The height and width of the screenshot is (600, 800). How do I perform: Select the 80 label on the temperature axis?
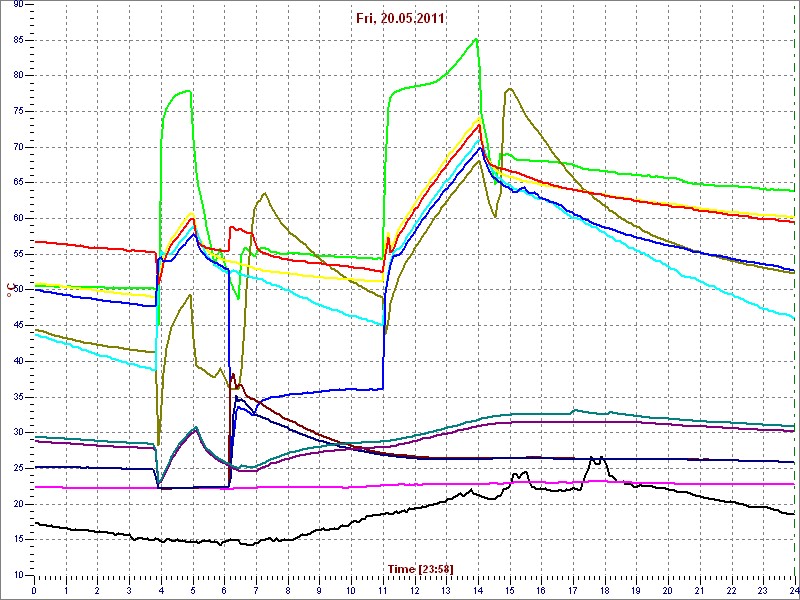[17, 76]
